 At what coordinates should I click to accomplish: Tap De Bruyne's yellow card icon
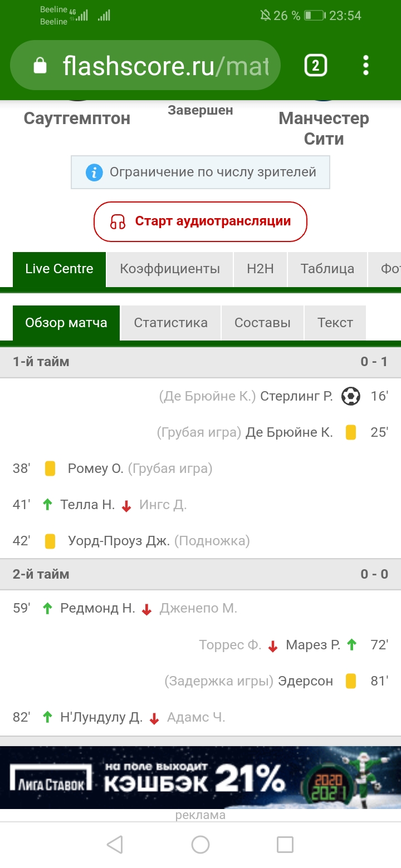[x=351, y=432]
